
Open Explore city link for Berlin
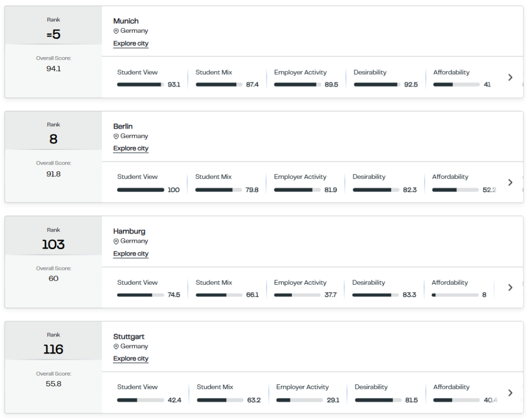tap(131, 148)
